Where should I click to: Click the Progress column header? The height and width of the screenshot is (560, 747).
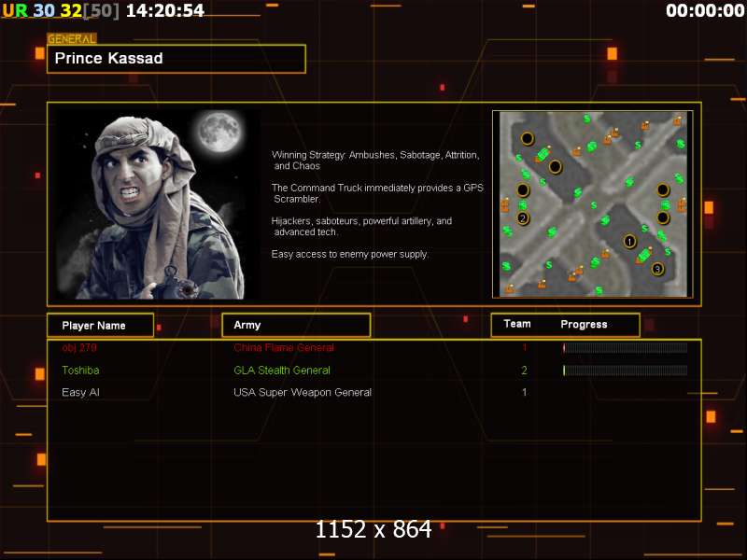(x=584, y=324)
